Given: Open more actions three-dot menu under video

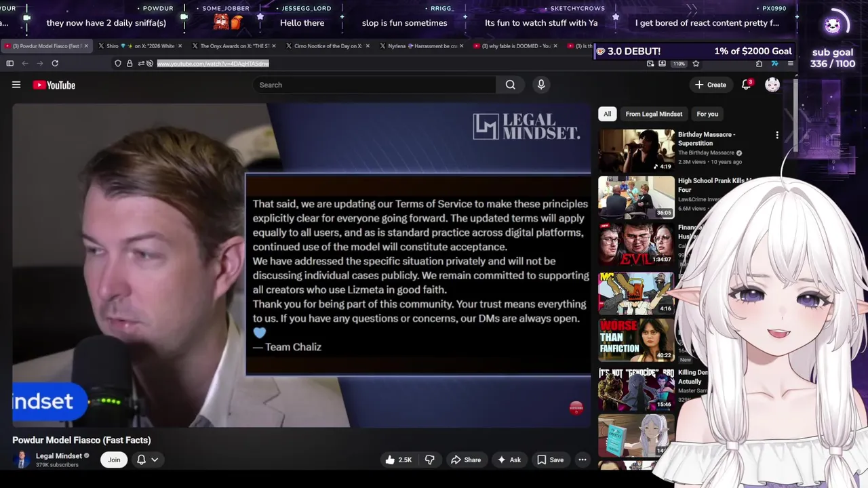Looking at the screenshot, I should pyautogui.click(x=582, y=460).
